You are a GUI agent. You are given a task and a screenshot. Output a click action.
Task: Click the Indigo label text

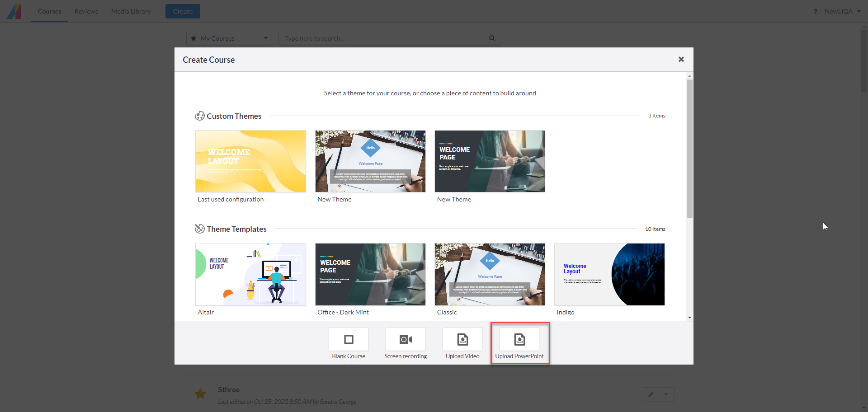pyautogui.click(x=566, y=312)
